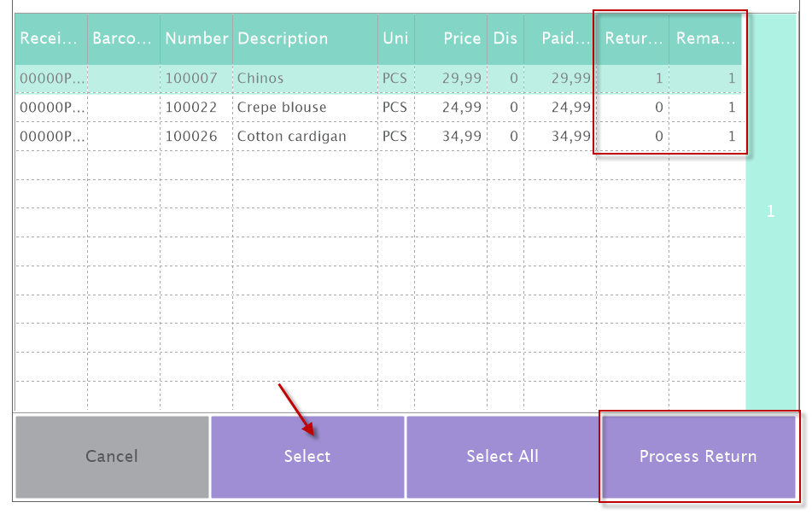Viewport: 812px width, 514px height.
Task: Click item number 100026 cell
Action: (191, 137)
